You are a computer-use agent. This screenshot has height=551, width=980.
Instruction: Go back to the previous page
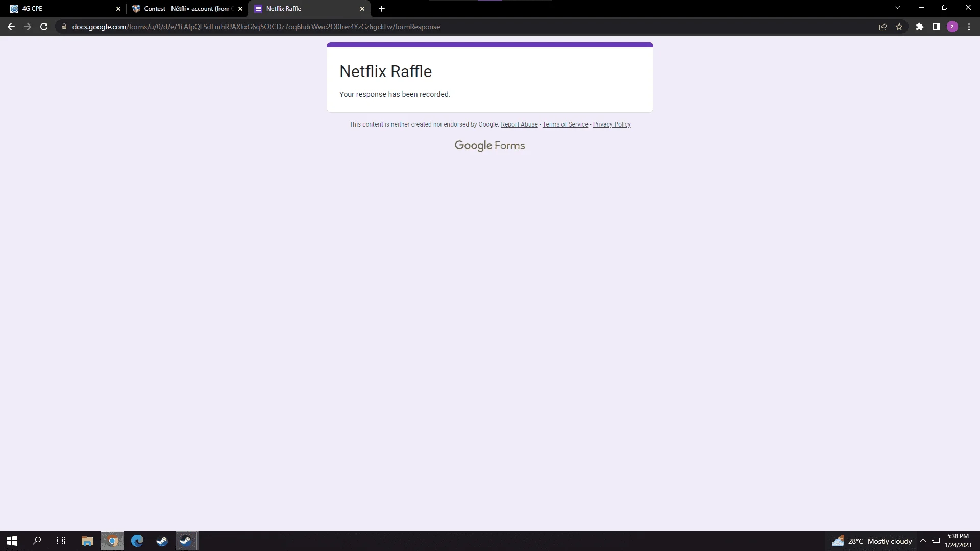coord(11,27)
